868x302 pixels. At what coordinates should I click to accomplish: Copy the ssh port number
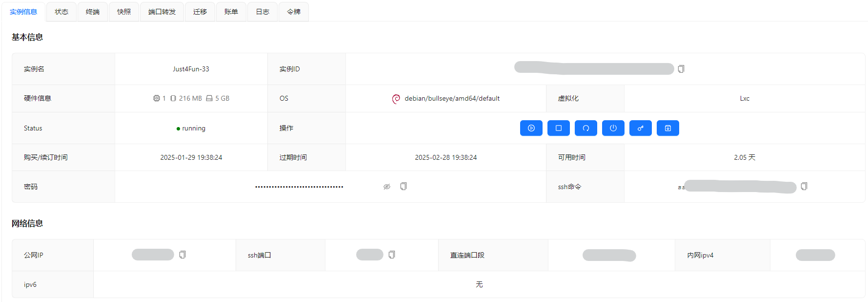tap(392, 255)
